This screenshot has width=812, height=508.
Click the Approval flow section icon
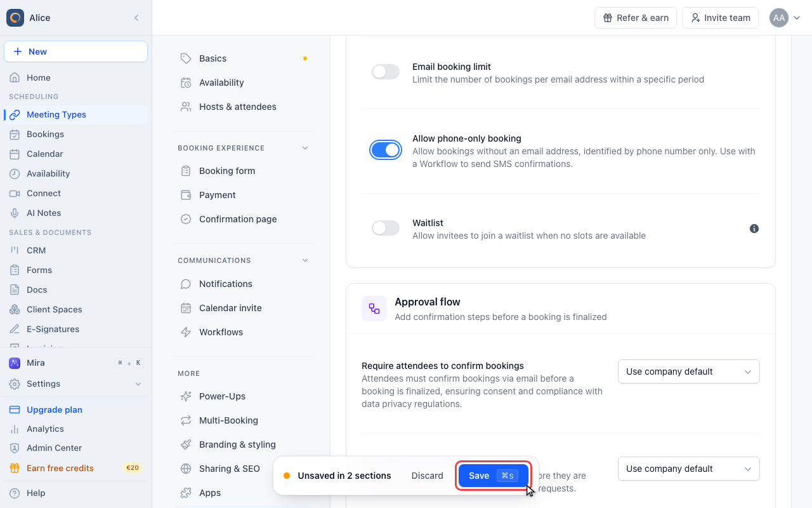374,309
